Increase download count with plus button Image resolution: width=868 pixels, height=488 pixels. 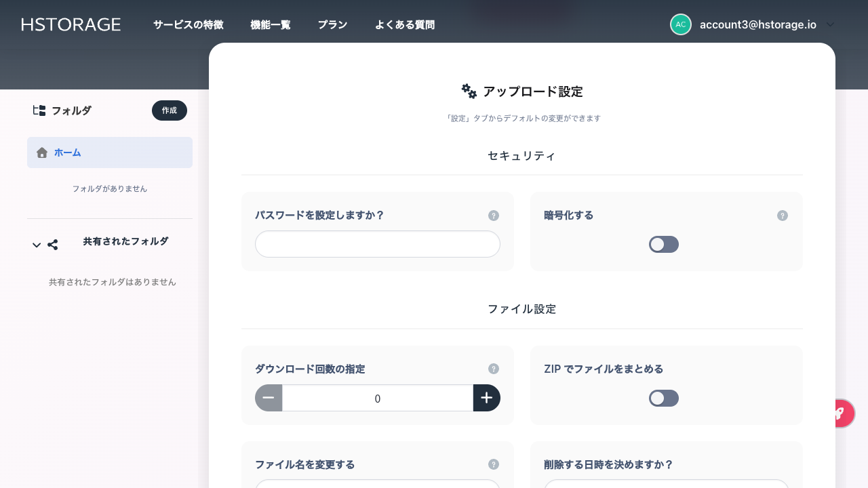click(487, 398)
